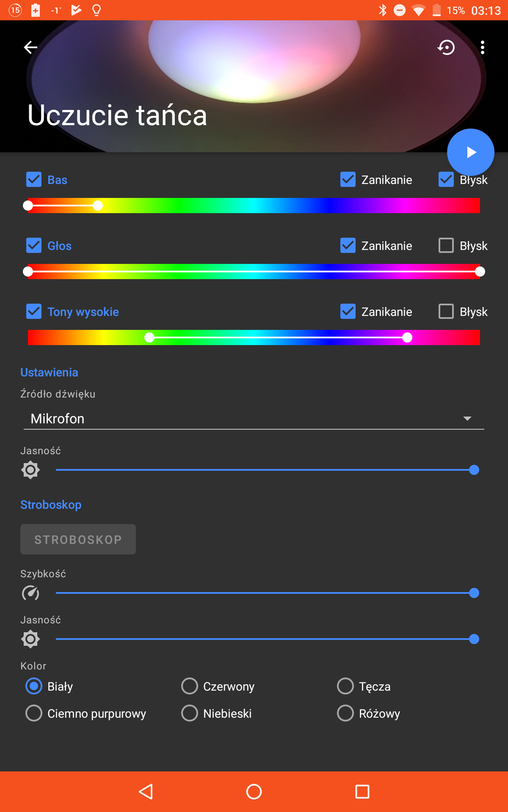The image size is (508, 812).
Task: Click the reset/restore history icon
Action: [446, 47]
